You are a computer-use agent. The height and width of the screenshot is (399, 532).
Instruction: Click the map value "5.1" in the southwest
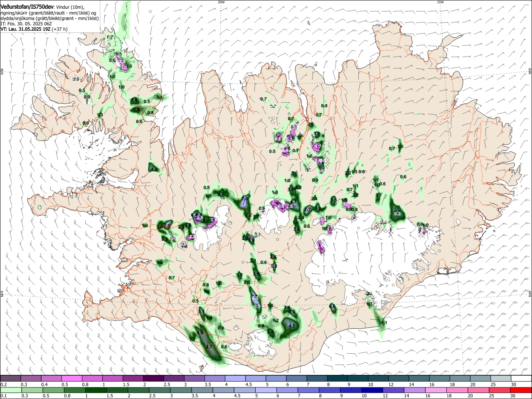202,311
